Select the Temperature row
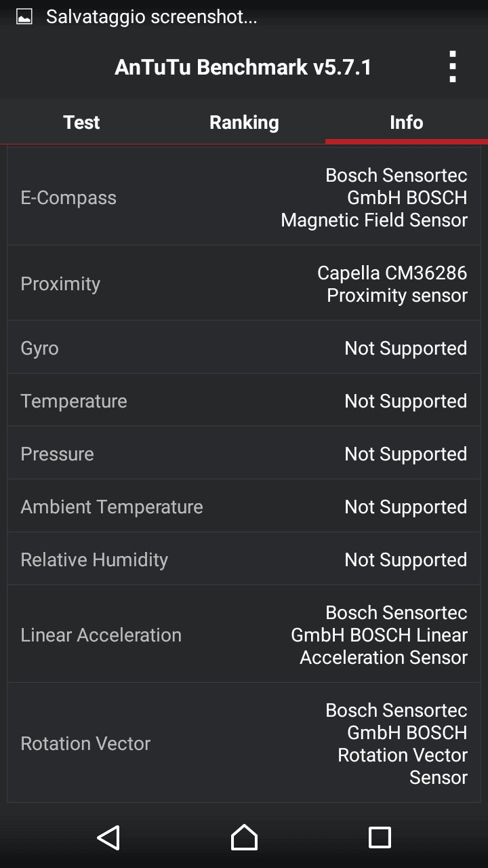Image resolution: width=488 pixels, height=868 pixels. 244,401
